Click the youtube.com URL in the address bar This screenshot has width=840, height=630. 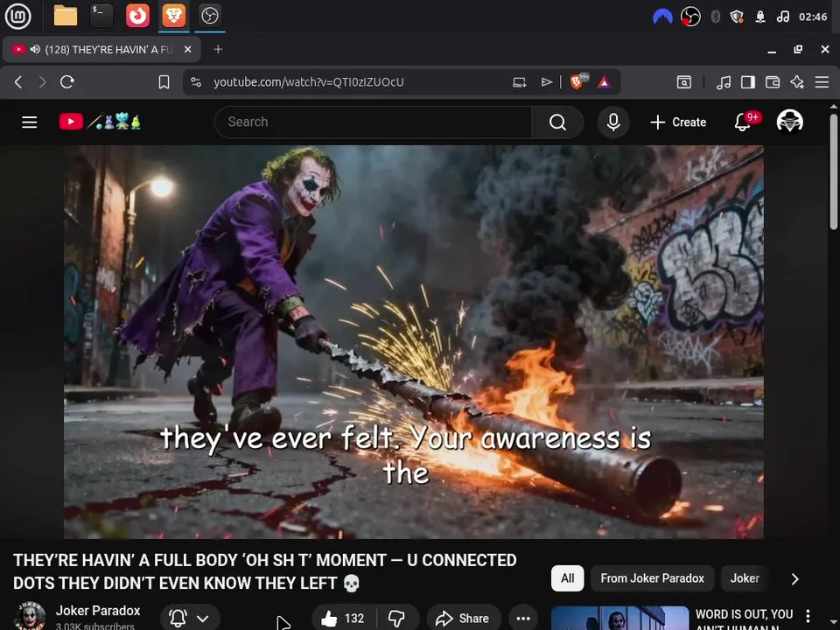point(309,82)
